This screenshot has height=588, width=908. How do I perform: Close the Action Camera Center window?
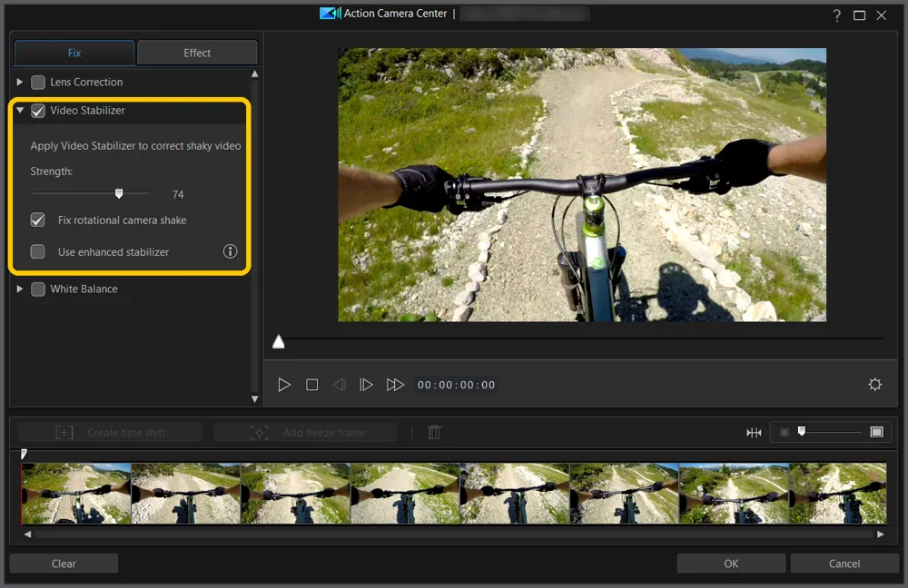(x=882, y=15)
